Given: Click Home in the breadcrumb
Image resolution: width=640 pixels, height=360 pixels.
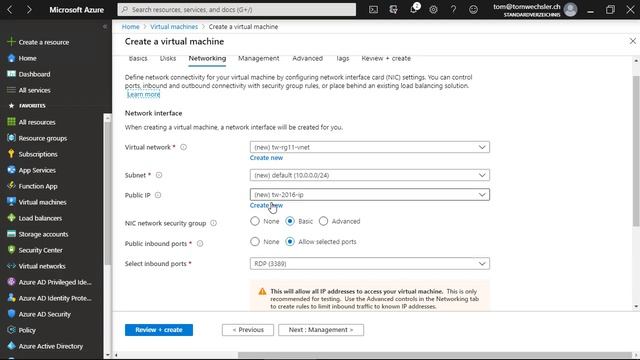Looking at the screenshot, I should click(131, 27).
